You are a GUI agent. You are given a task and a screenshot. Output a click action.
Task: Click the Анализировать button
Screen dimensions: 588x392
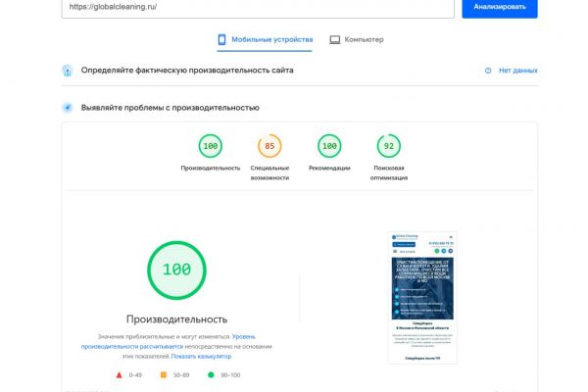click(500, 8)
